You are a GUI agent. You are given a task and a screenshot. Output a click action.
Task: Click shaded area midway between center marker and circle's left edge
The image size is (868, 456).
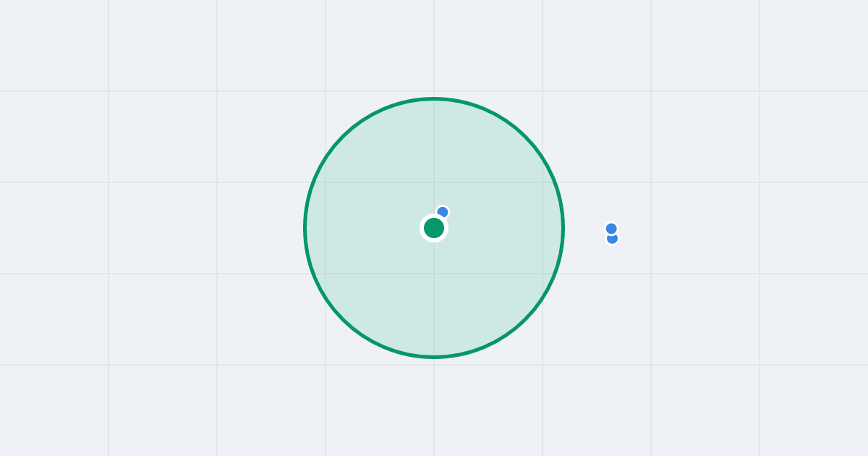coord(370,228)
